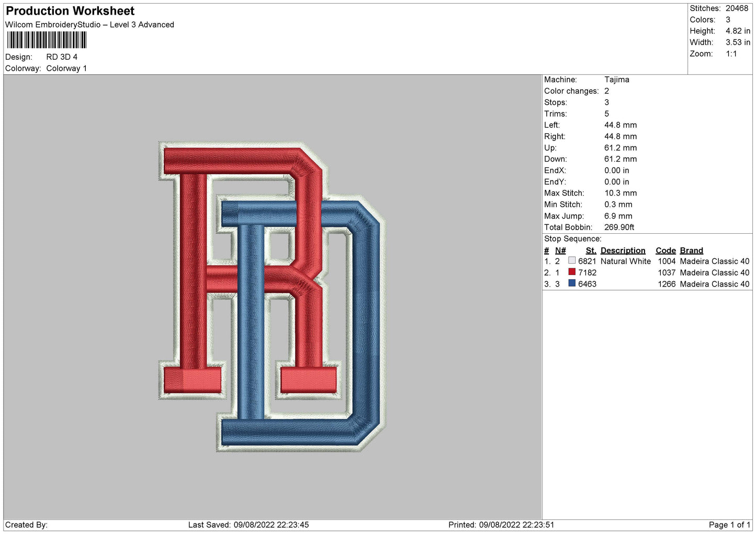Click the barcode under the worksheet title
This screenshot has height=534, width=756.
47,40
